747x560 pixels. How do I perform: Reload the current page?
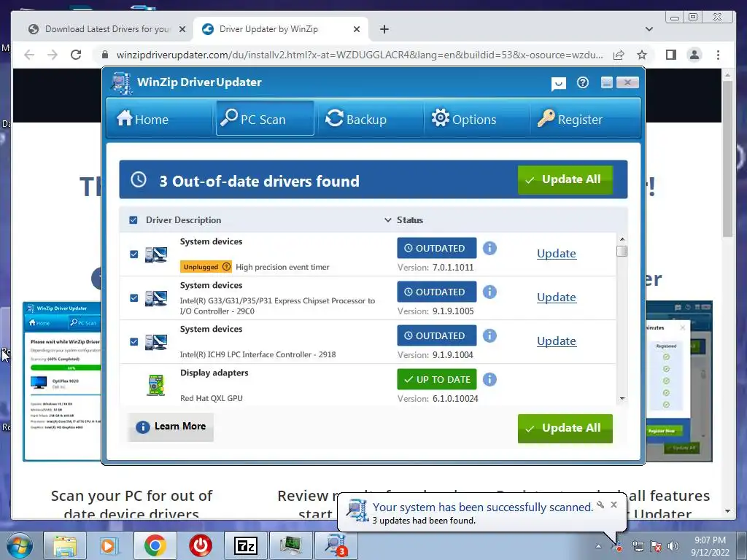[x=76, y=55]
